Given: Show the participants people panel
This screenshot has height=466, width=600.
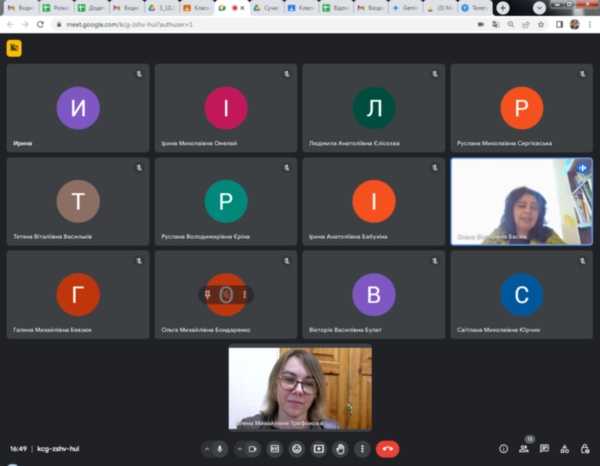Looking at the screenshot, I should coord(524,449).
